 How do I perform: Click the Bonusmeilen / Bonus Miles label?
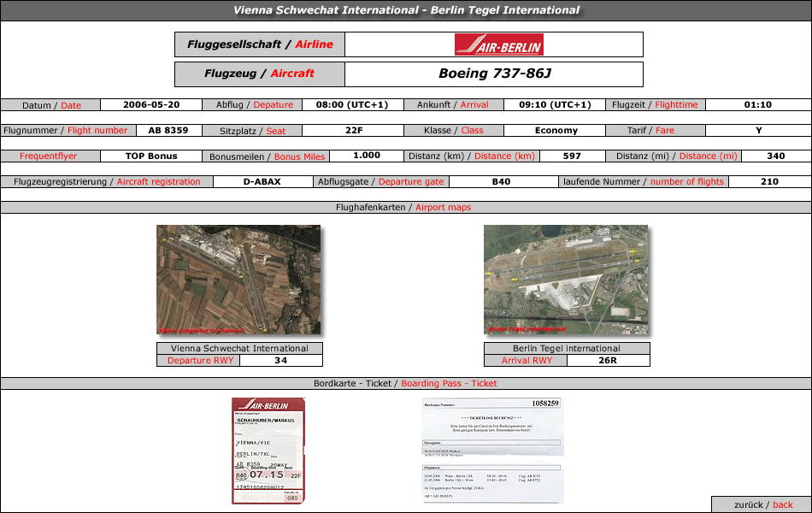[266, 156]
